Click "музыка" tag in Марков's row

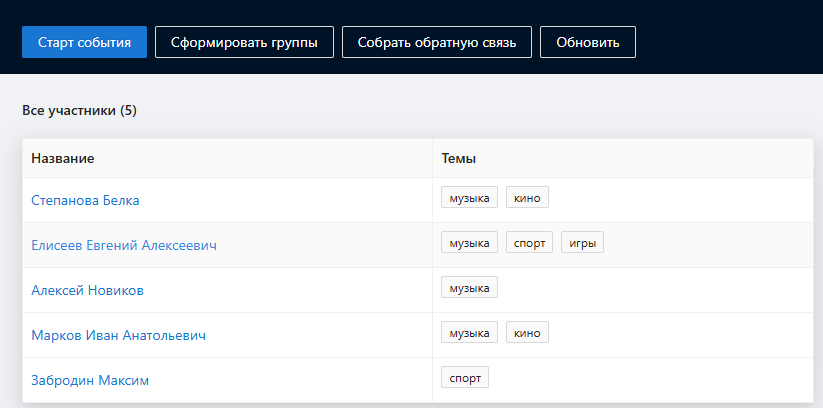point(469,333)
